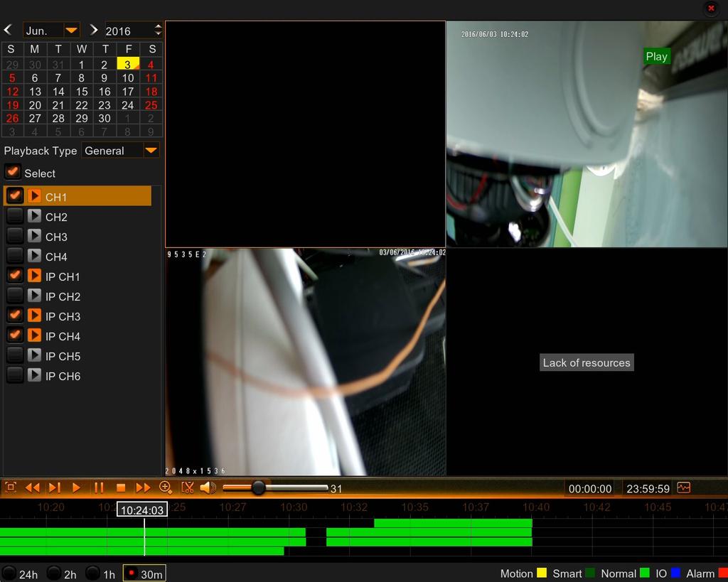Screen dimensions: 728x582
Task: Pause the playback
Action: [x=98, y=487]
